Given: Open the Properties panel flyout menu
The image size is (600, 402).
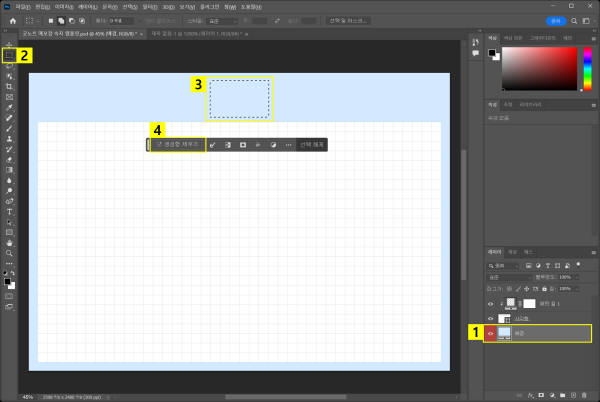Looking at the screenshot, I should pos(593,105).
